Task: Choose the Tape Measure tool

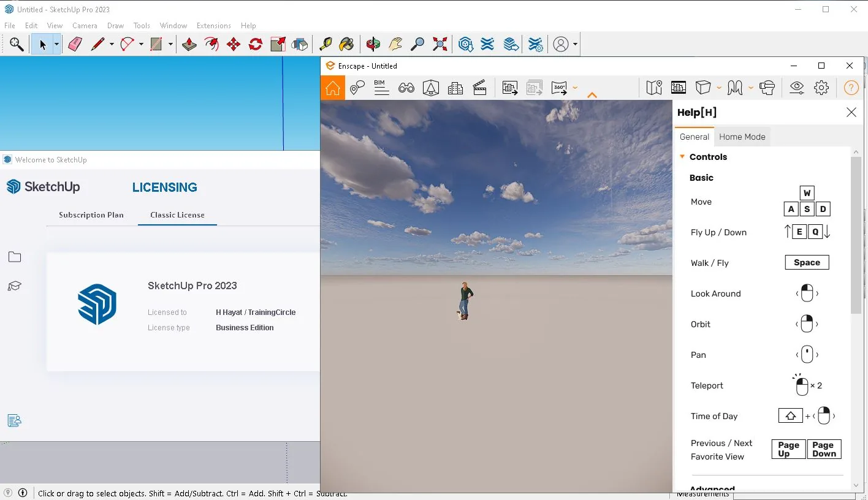Action: point(325,44)
